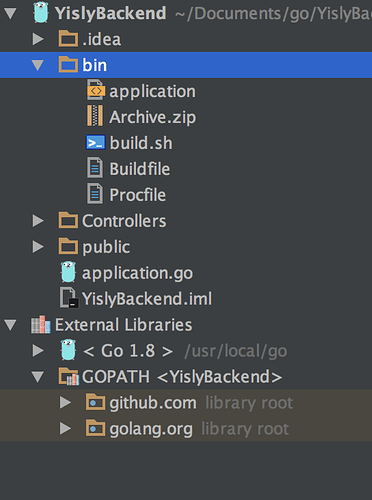This screenshot has height=500, width=372.
Task: Select the Archive.zip file name
Action: click(x=153, y=117)
